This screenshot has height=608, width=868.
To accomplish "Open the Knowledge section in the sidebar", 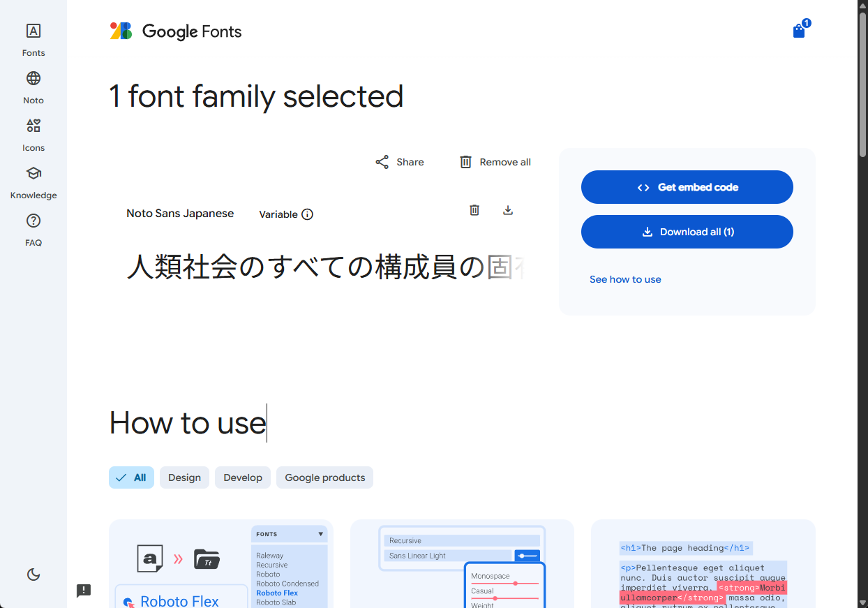I will point(33,181).
